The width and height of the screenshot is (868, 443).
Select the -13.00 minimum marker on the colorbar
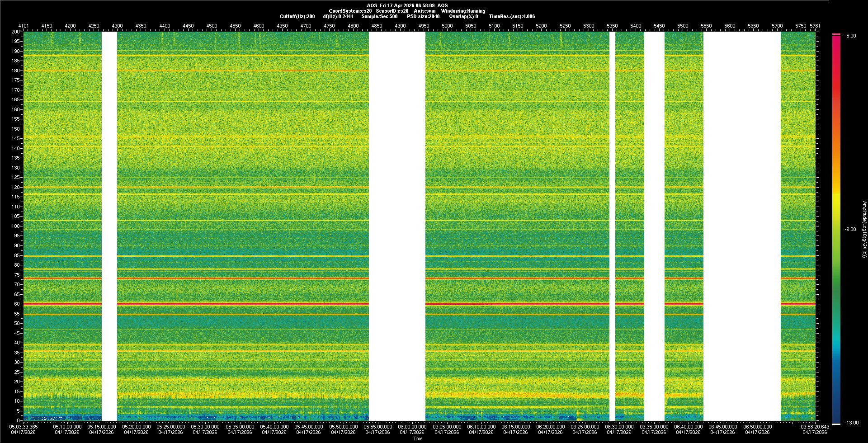[850, 423]
